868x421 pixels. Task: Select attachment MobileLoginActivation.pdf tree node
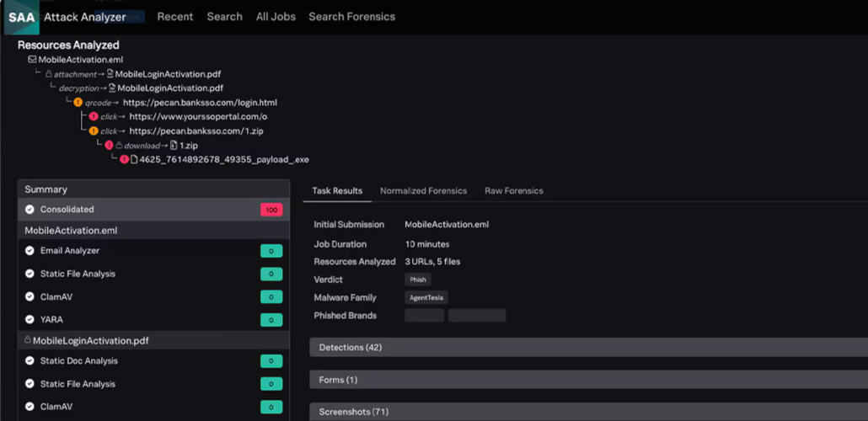tap(169, 73)
